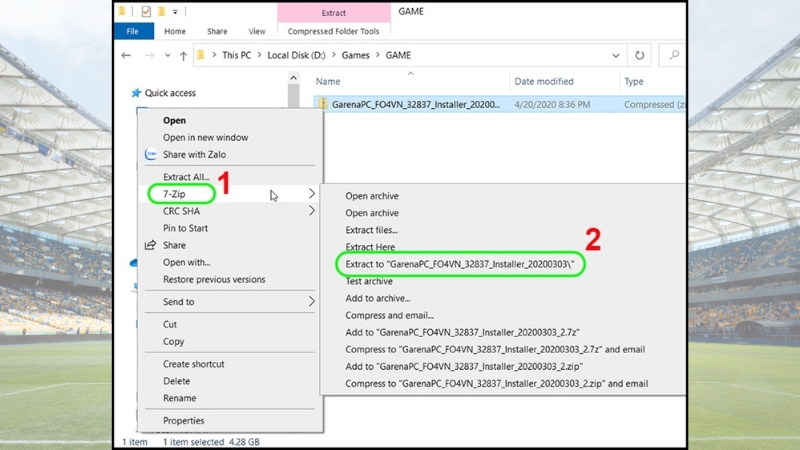The height and width of the screenshot is (450, 800).
Task: Click the share icon next to Share
Action: 151,245
